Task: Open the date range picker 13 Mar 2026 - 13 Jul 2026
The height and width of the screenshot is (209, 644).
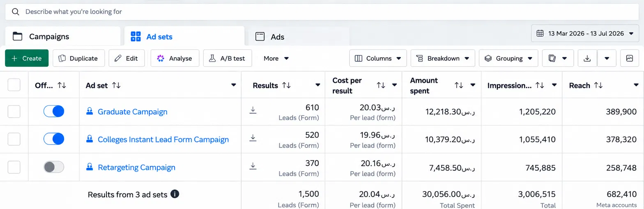Action: pos(585,33)
